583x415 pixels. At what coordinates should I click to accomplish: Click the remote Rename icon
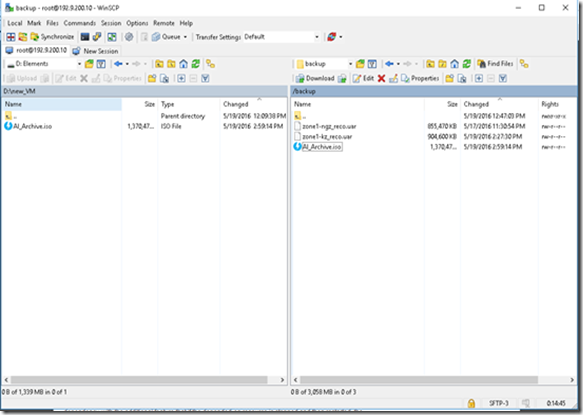tap(393, 78)
